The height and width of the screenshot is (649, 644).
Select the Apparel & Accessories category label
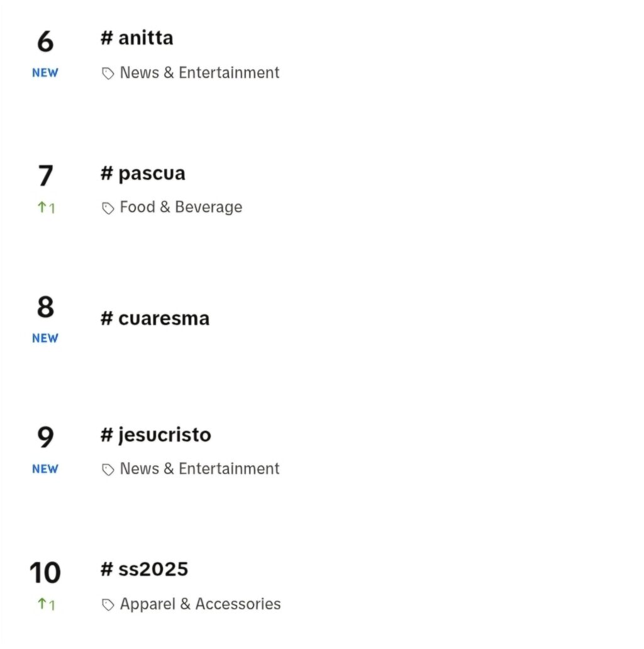tap(201, 604)
